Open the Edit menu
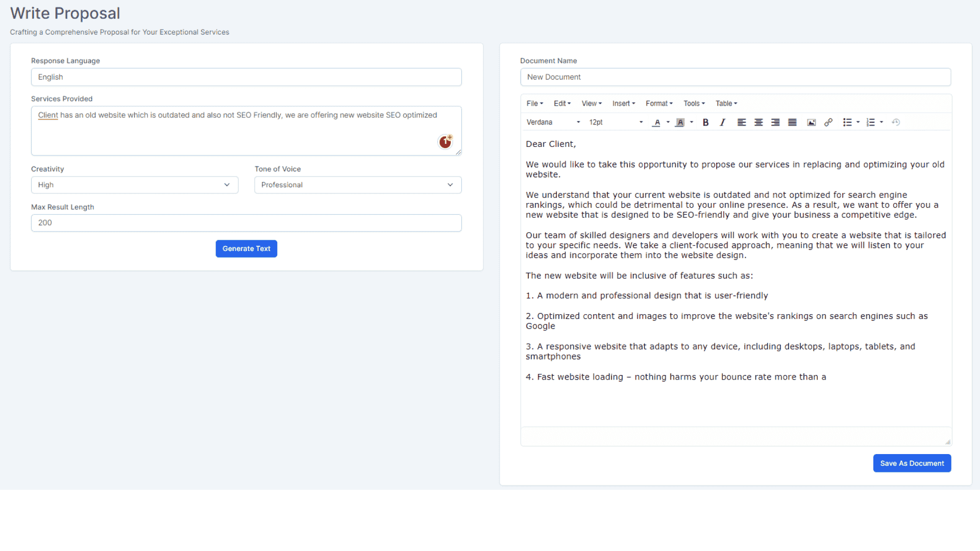This screenshot has width=980, height=551. 562,104
